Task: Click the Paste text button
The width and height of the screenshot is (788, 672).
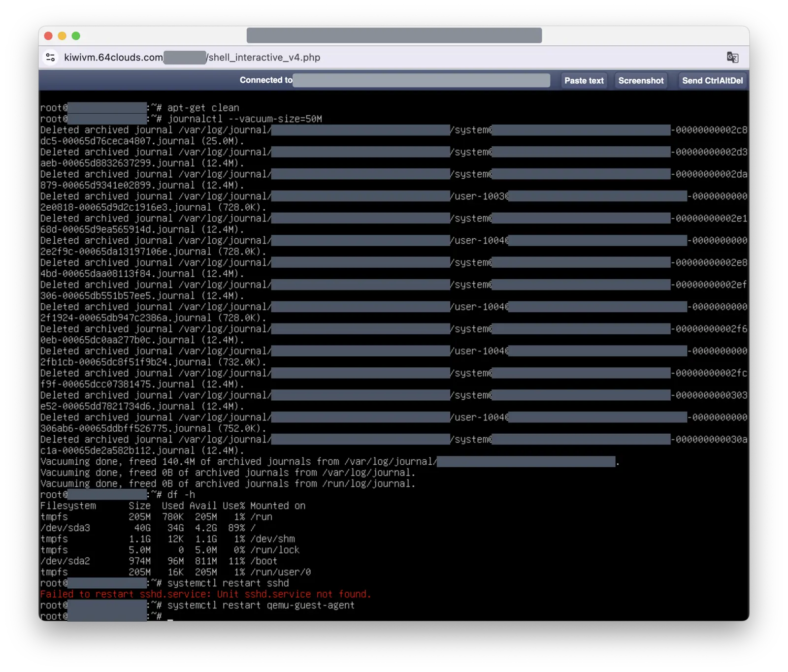Action: click(584, 81)
